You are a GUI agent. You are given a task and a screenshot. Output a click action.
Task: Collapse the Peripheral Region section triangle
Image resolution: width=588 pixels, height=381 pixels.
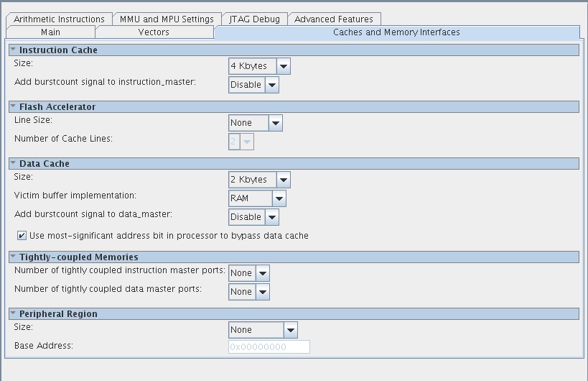coord(13,313)
